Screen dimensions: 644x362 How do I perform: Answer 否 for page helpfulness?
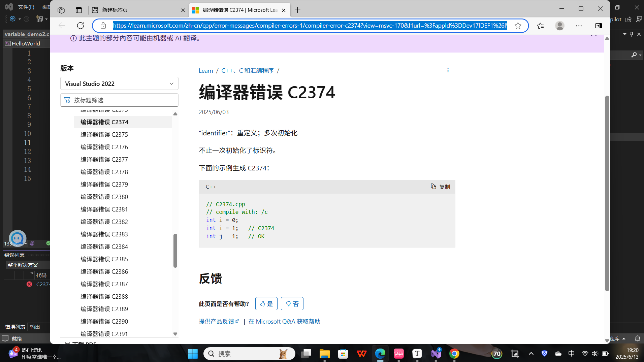click(292, 304)
